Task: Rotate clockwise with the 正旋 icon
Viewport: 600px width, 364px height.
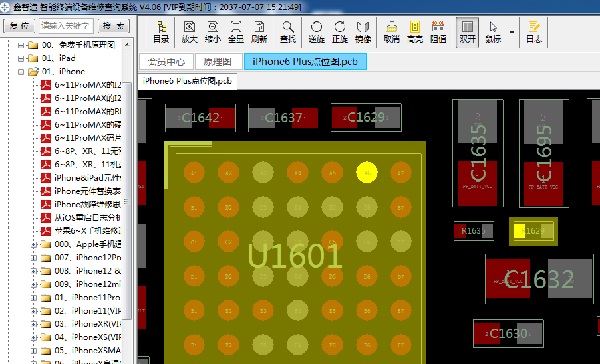Action: pos(340,32)
